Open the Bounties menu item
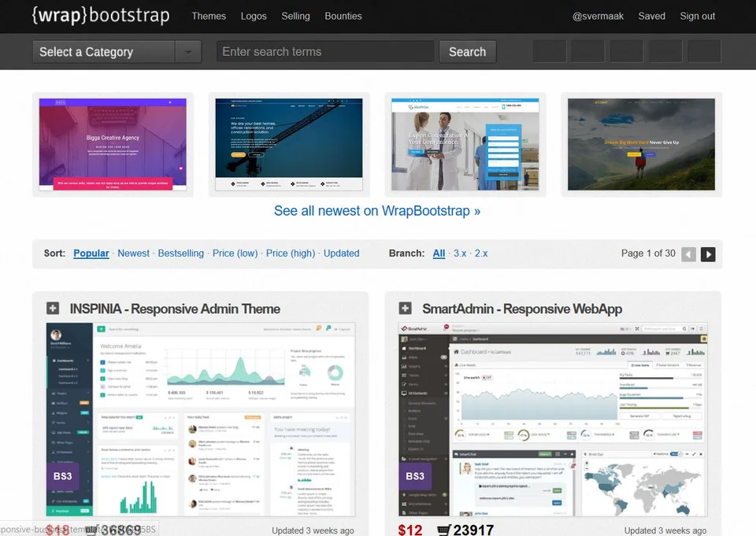Viewport: 756px width, 536px height. click(343, 16)
